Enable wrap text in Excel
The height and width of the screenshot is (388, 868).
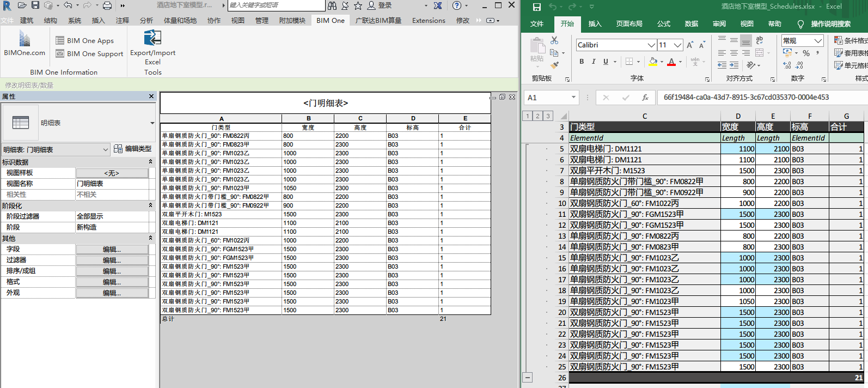[x=759, y=40]
